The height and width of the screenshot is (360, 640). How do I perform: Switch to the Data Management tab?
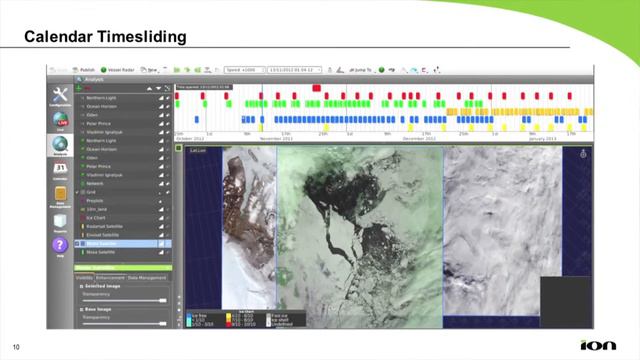pyautogui.click(x=147, y=278)
